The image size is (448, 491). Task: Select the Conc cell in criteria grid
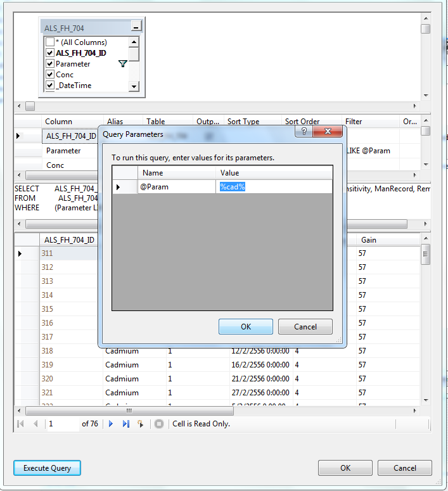pyautogui.click(x=70, y=165)
